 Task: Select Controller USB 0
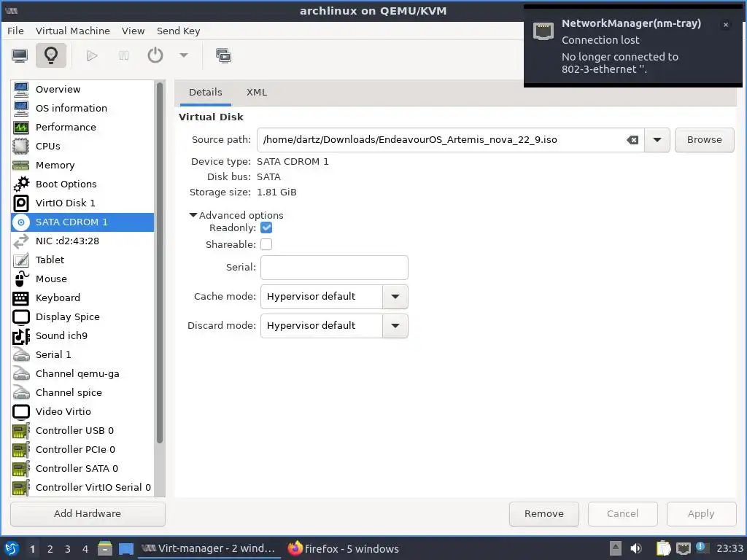82,430
